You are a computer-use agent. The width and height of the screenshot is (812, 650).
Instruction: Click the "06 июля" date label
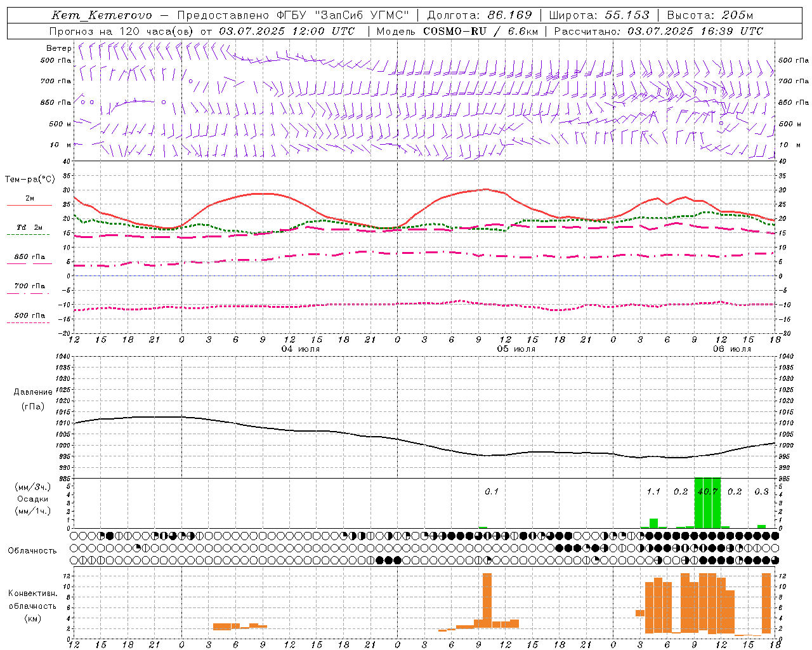pyautogui.click(x=731, y=349)
